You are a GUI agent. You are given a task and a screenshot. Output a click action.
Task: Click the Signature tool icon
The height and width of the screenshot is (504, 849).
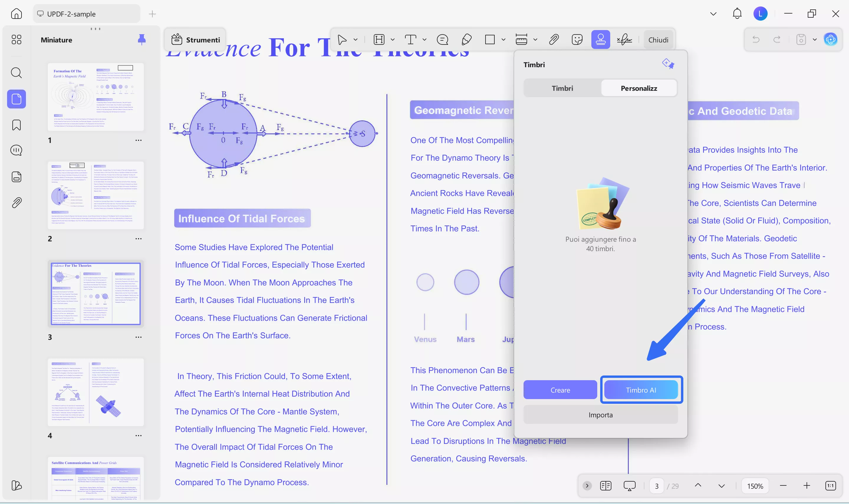(x=624, y=40)
